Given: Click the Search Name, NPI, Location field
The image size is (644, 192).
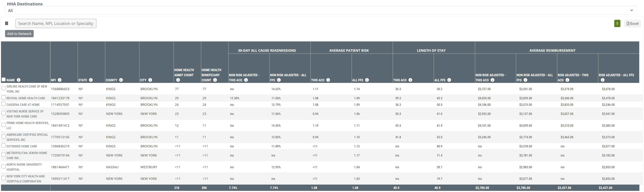Looking at the screenshot, I should point(56,23).
